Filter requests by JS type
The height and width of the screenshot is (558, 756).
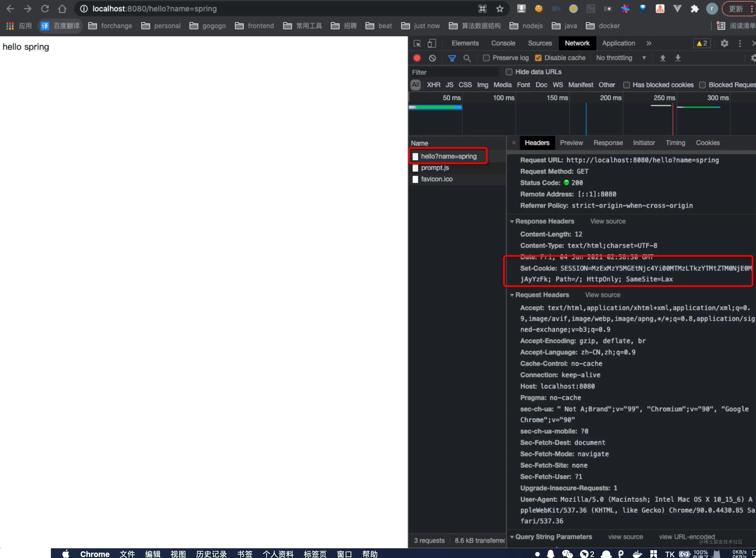point(449,85)
